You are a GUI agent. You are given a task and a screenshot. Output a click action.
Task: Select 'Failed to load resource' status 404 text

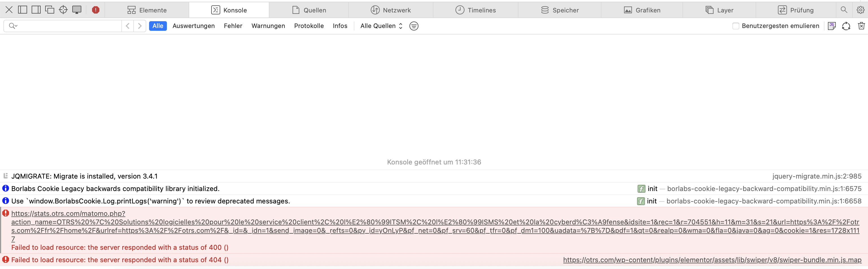pos(120,260)
